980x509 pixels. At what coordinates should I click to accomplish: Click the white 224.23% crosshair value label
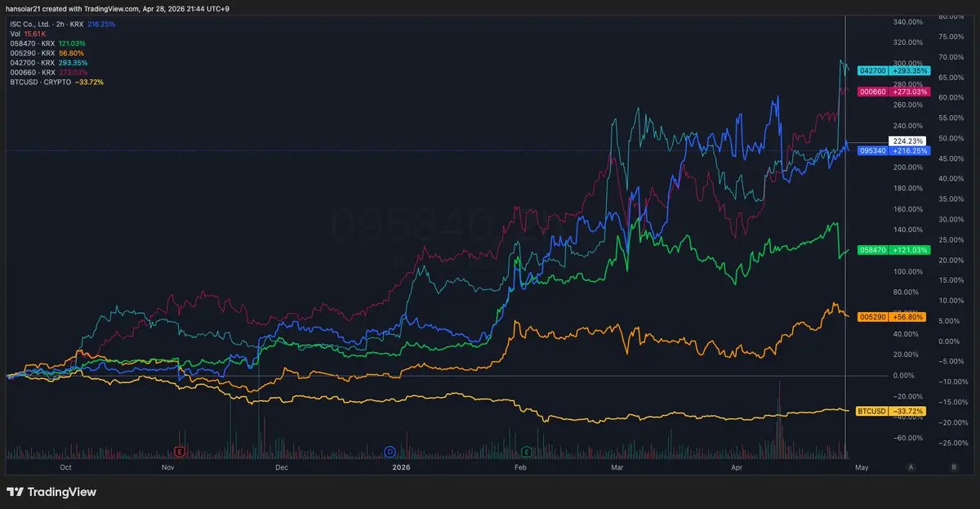[x=908, y=141]
